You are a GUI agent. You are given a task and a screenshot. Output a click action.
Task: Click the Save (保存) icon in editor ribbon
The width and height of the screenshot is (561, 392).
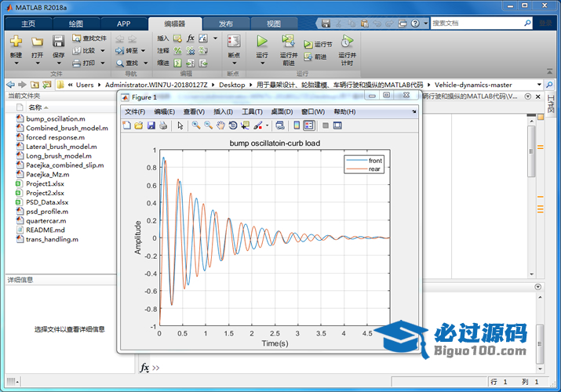coord(58,42)
